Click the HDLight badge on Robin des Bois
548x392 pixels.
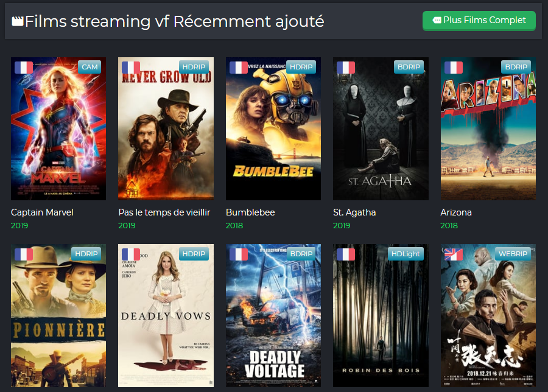coord(406,254)
